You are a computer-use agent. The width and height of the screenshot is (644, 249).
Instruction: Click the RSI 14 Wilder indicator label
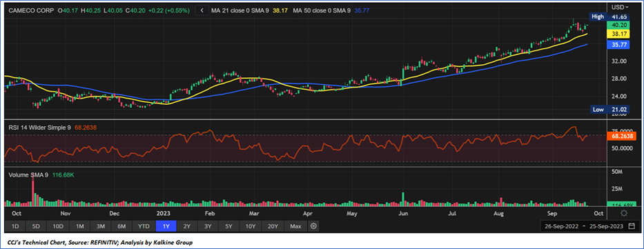coord(40,128)
